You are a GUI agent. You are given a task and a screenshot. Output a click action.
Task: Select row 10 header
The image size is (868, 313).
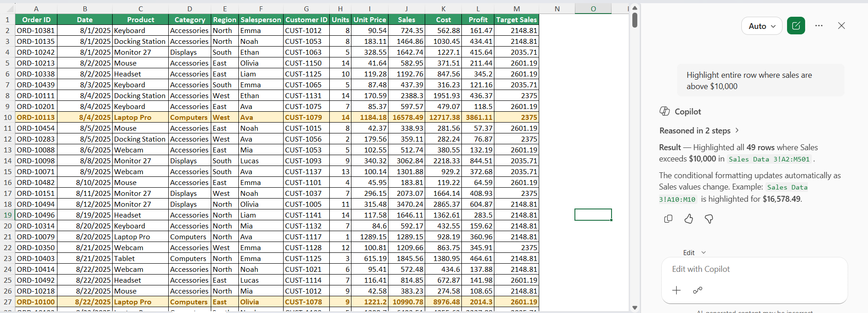8,117
